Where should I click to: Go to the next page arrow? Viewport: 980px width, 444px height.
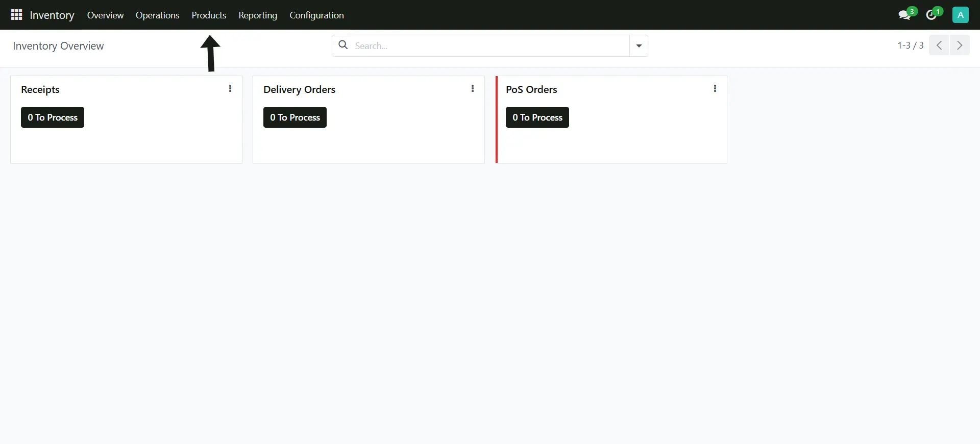pyautogui.click(x=960, y=45)
